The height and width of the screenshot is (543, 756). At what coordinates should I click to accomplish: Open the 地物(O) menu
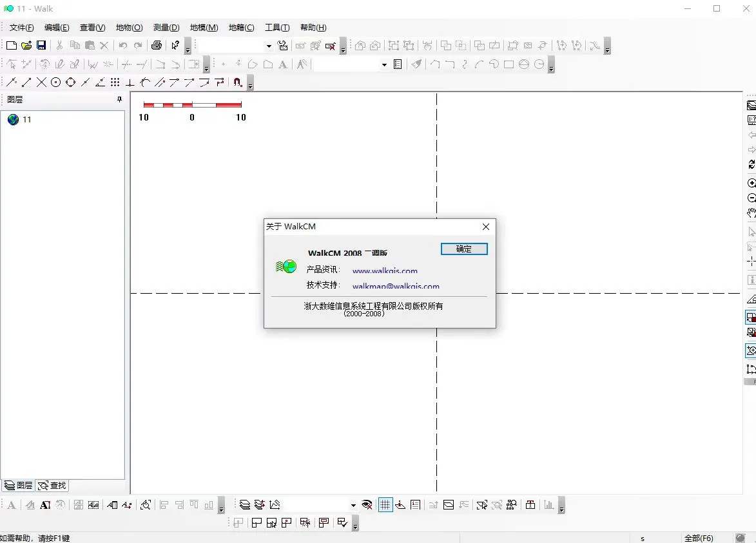[129, 28]
